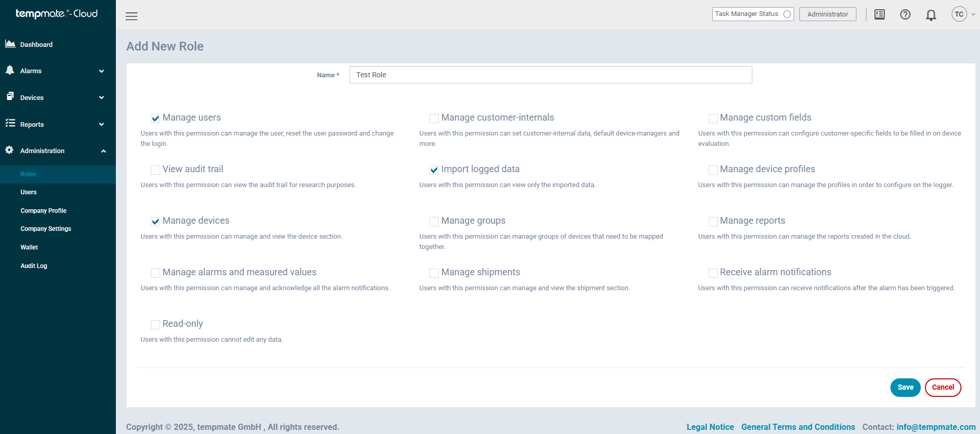Uncheck the Import logged data checkbox
The width and height of the screenshot is (980, 434).
(x=434, y=170)
